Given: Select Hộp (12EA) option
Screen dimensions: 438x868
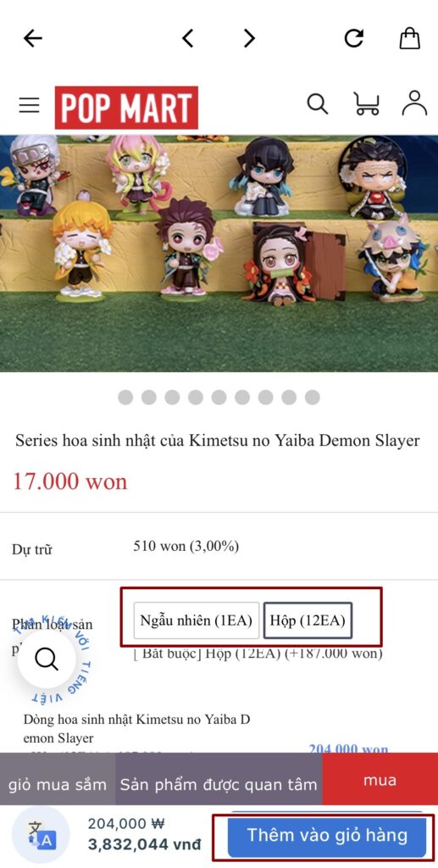Looking at the screenshot, I should (308, 620).
